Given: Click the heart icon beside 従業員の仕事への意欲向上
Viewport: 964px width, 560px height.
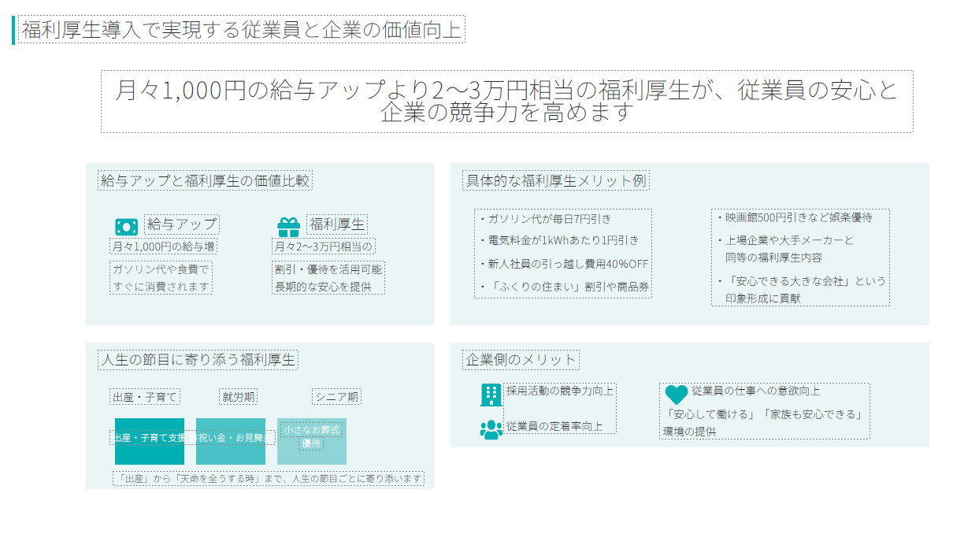Looking at the screenshot, I should 676,395.
